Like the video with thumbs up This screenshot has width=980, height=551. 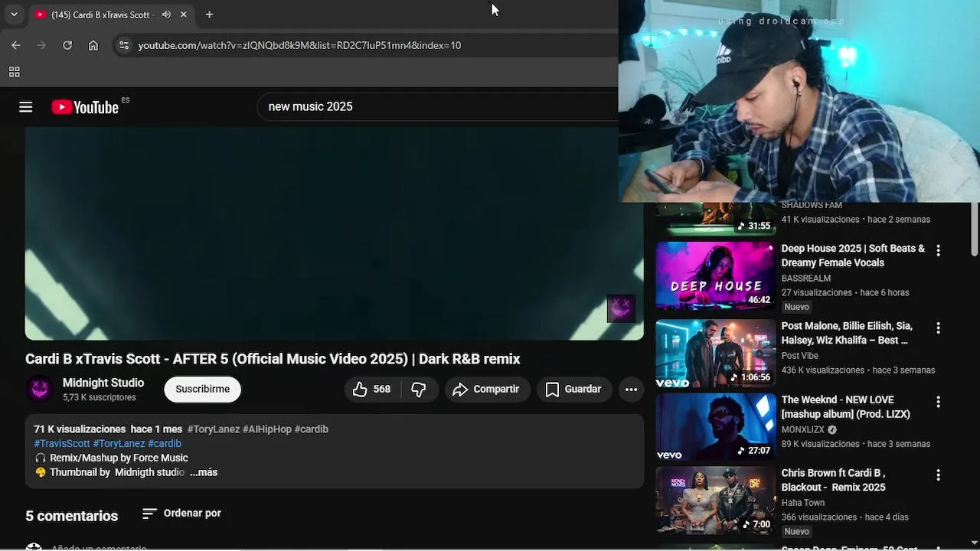(371, 390)
